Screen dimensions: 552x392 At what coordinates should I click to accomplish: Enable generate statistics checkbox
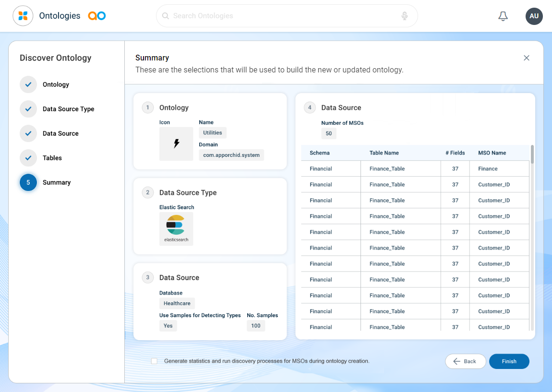(x=154, y=361)
